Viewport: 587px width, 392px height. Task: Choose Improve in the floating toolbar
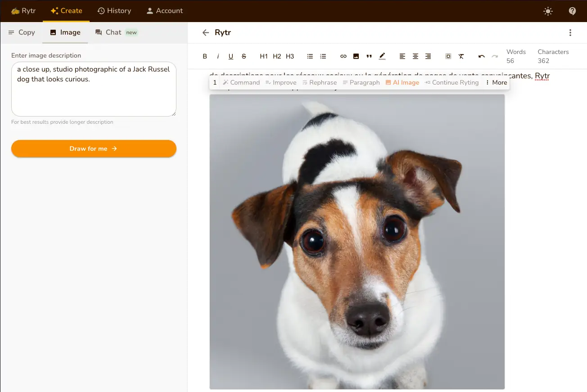281,82
